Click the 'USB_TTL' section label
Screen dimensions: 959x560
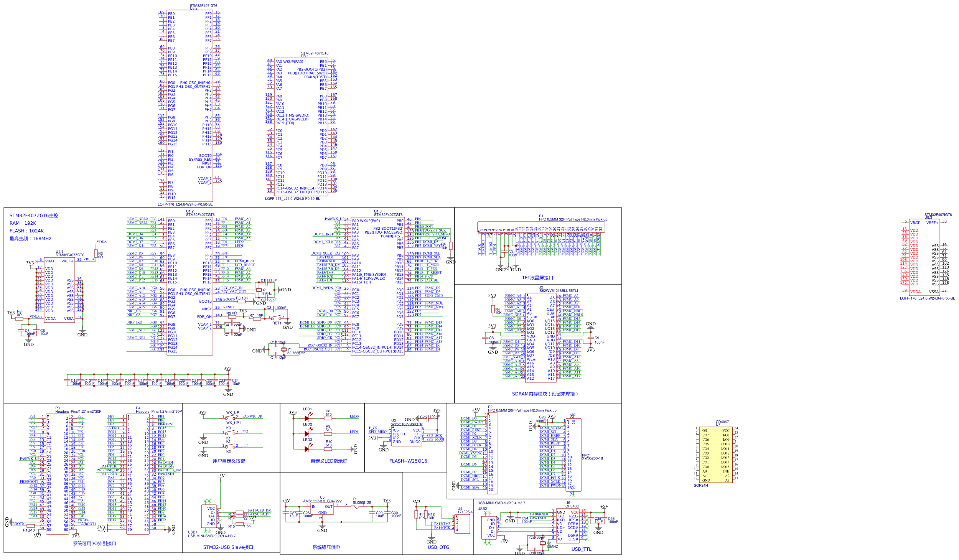point(581,549)
